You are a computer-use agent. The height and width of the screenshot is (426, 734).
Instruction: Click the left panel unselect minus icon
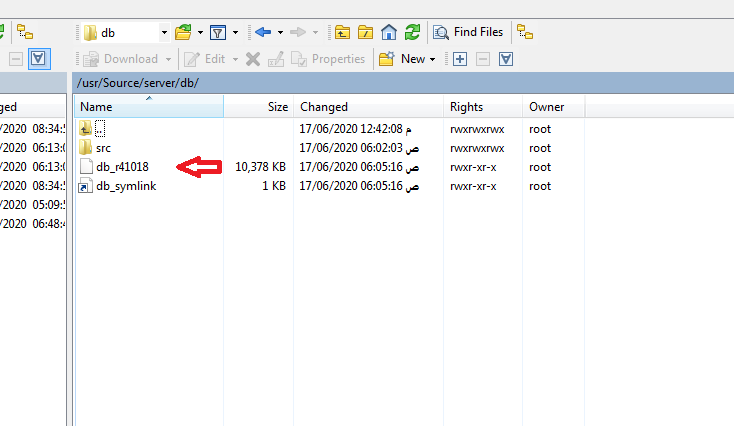tap(16, 59)
